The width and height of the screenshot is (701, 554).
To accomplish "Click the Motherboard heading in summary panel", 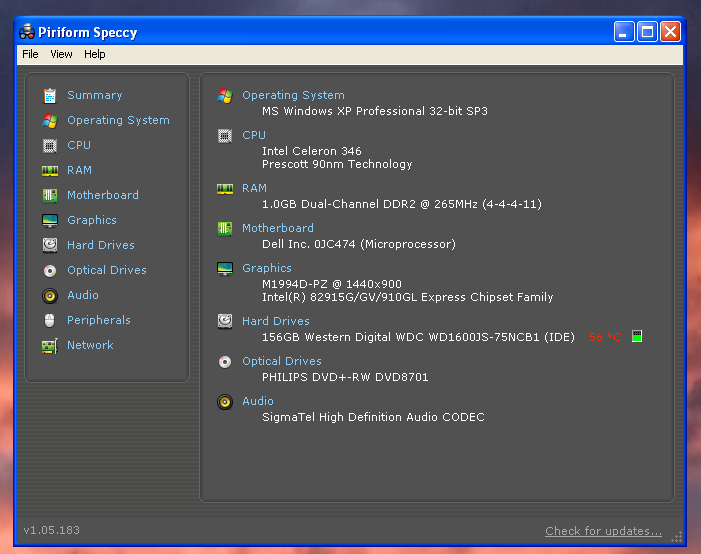I will (x=278, y=228).
